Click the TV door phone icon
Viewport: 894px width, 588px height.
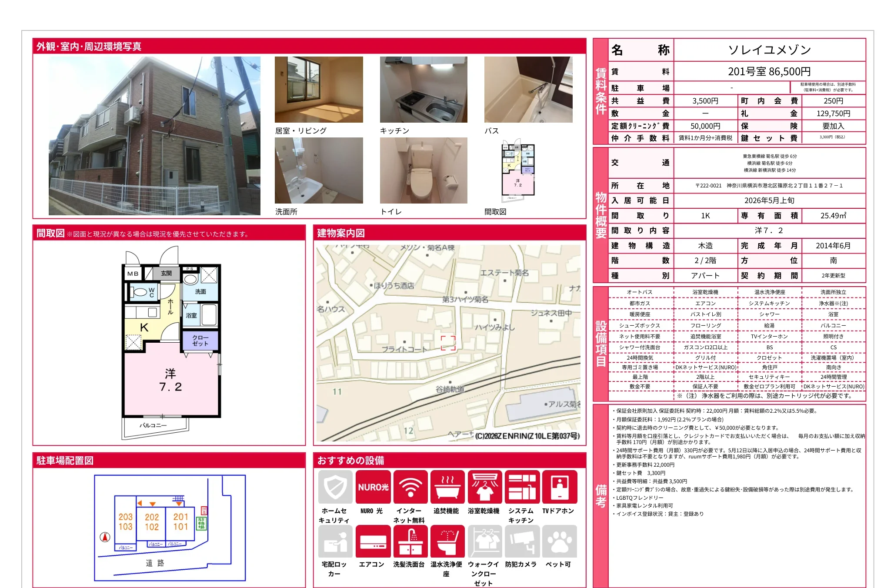(x=559, y=487)
